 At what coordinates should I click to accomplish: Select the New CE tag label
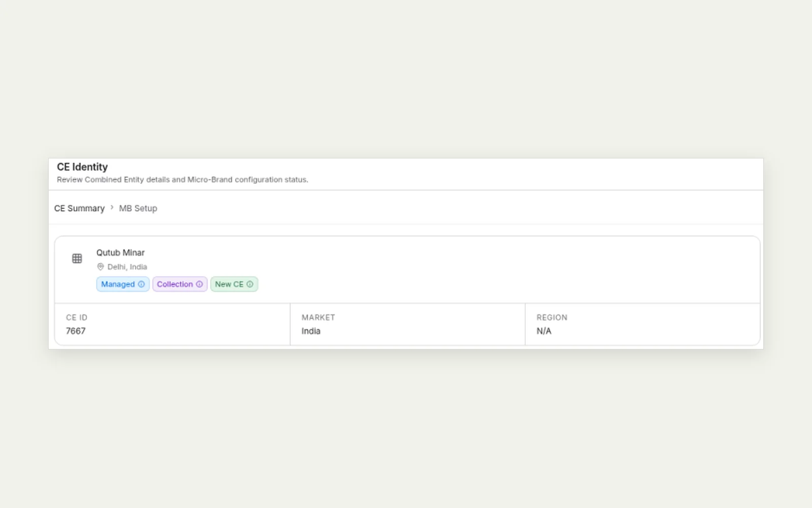229,284
